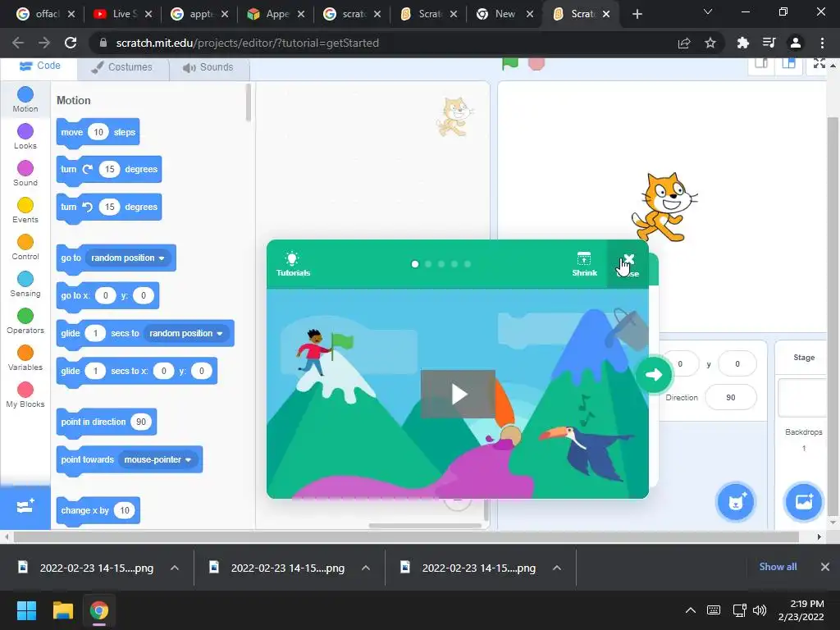Viewport: 840px width, 630px height.
Task: Click Choose a Backdrop button
Action: pos(803,502)
